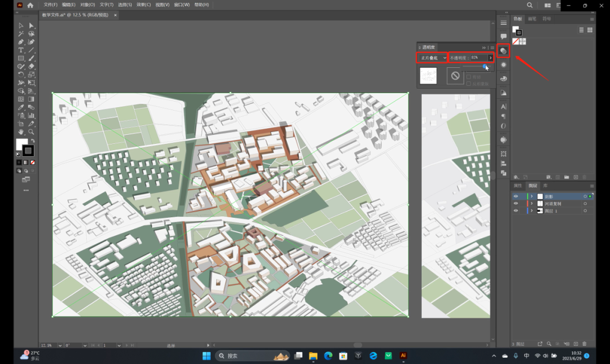610x364 pixels.
Task: Select the Rotate tool
Action: pyautogui.click(x=21, y=74)
